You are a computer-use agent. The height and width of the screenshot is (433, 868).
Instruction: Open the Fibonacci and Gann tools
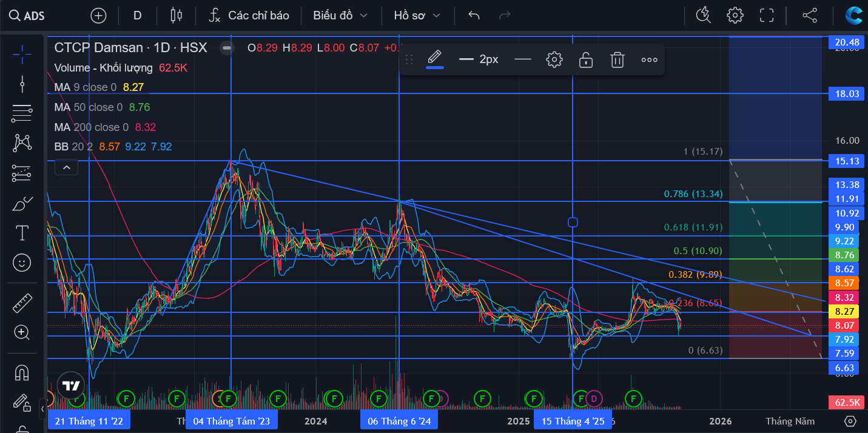(22, 113)
